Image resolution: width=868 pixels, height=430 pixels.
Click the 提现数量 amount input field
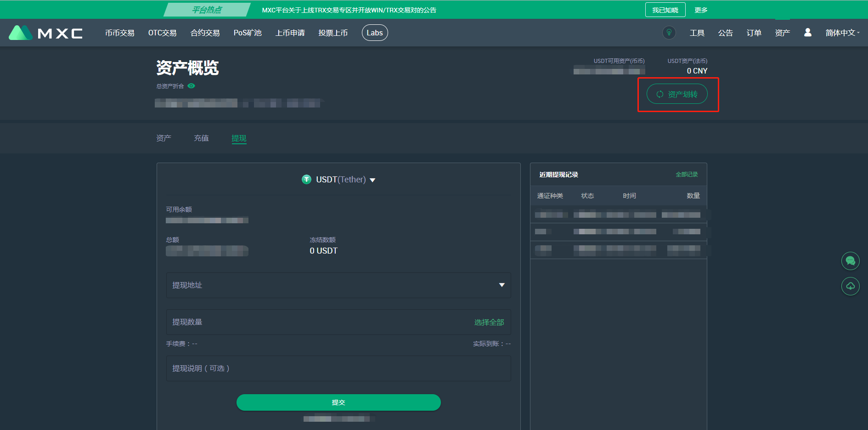point(317,322)
